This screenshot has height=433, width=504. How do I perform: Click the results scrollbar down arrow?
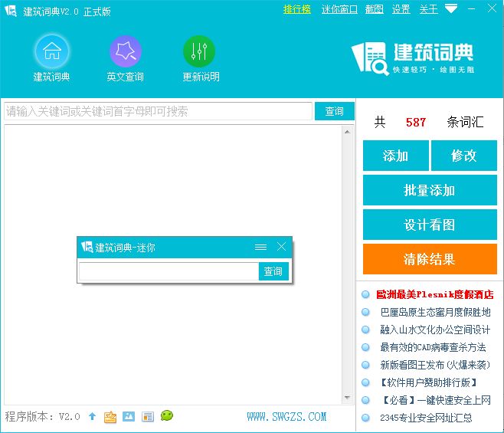coord(347,397)
